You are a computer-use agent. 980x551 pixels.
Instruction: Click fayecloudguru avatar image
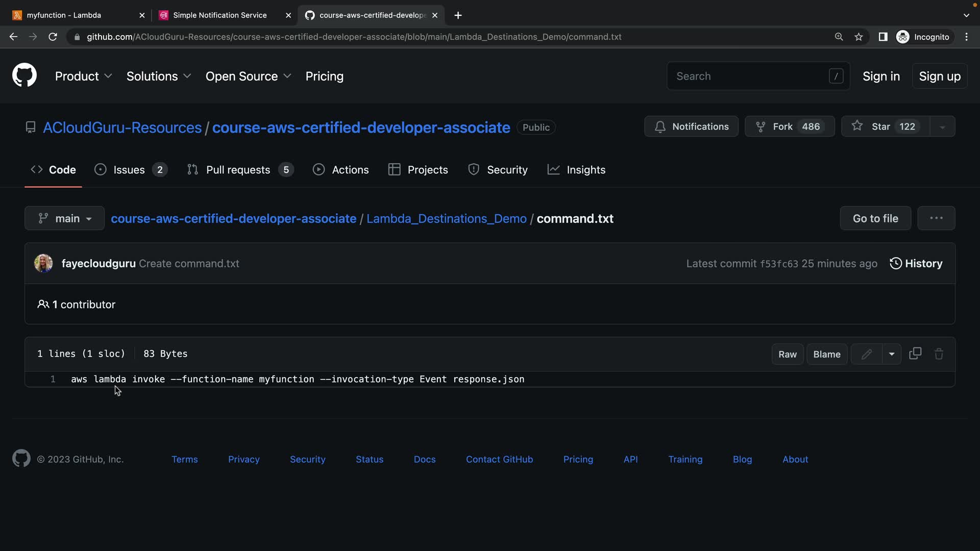43,263
